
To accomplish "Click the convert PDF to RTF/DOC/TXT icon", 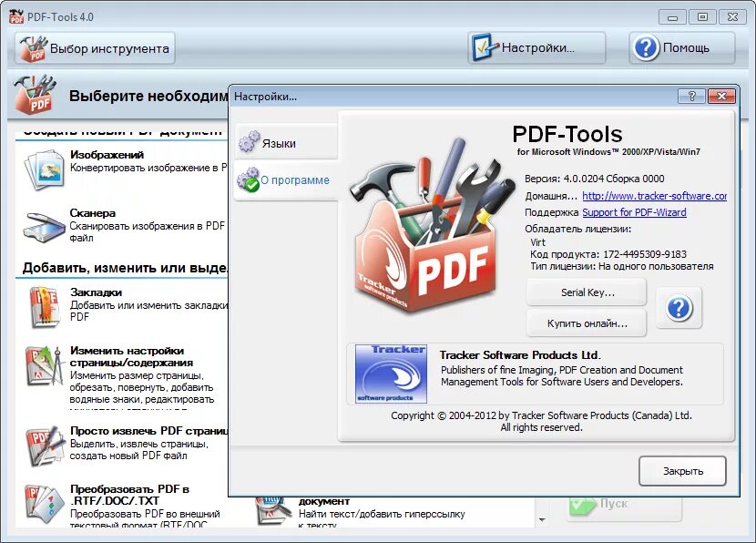I will pyautogui.click(x=45, y=504).
